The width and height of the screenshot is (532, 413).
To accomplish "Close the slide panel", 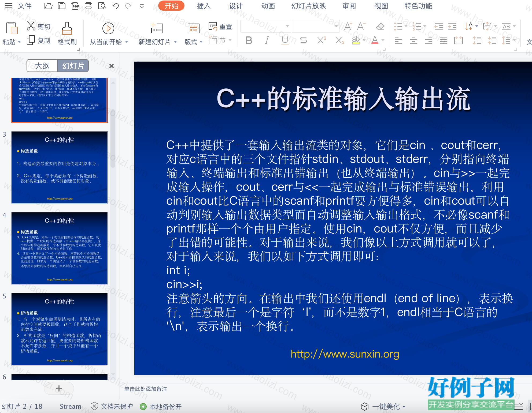I will pyautogui.click(x=112, y=66).
